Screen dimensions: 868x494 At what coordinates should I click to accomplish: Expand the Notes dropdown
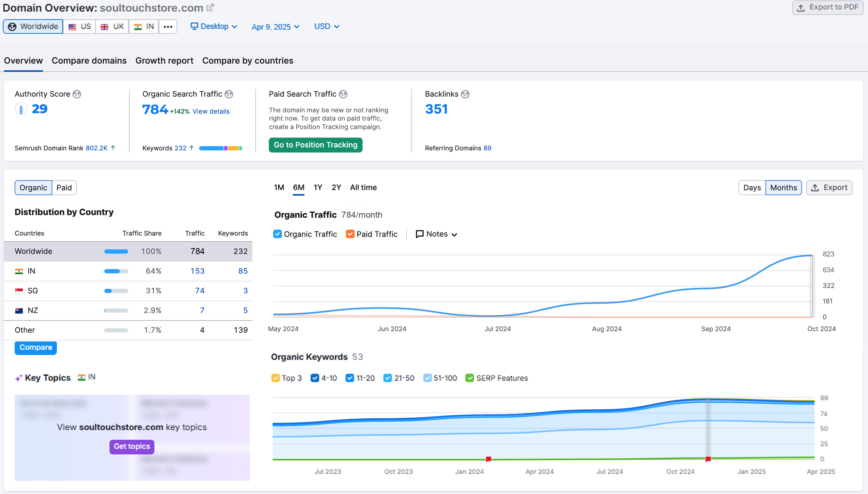click(x=437, y=234)
